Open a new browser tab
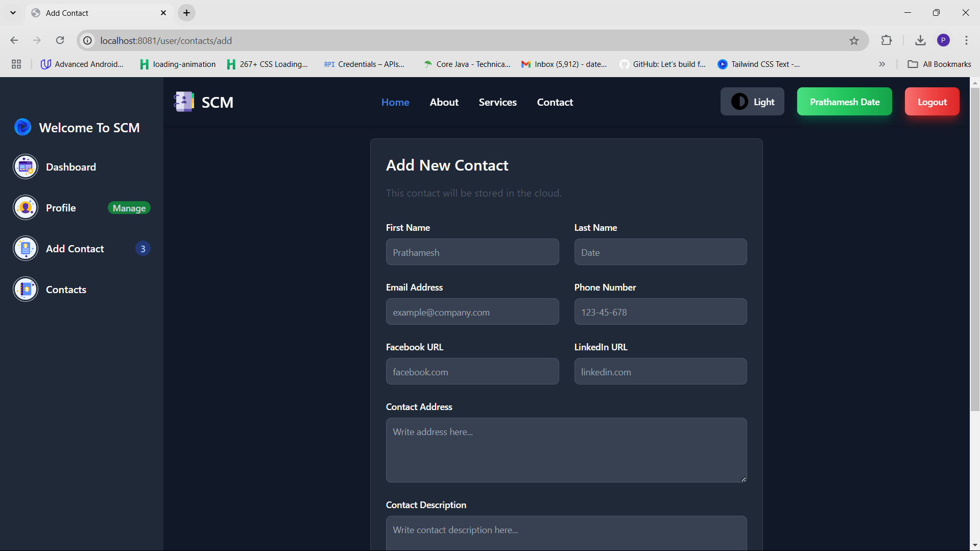The image size is (980, 551). click(x=186, y=13)
